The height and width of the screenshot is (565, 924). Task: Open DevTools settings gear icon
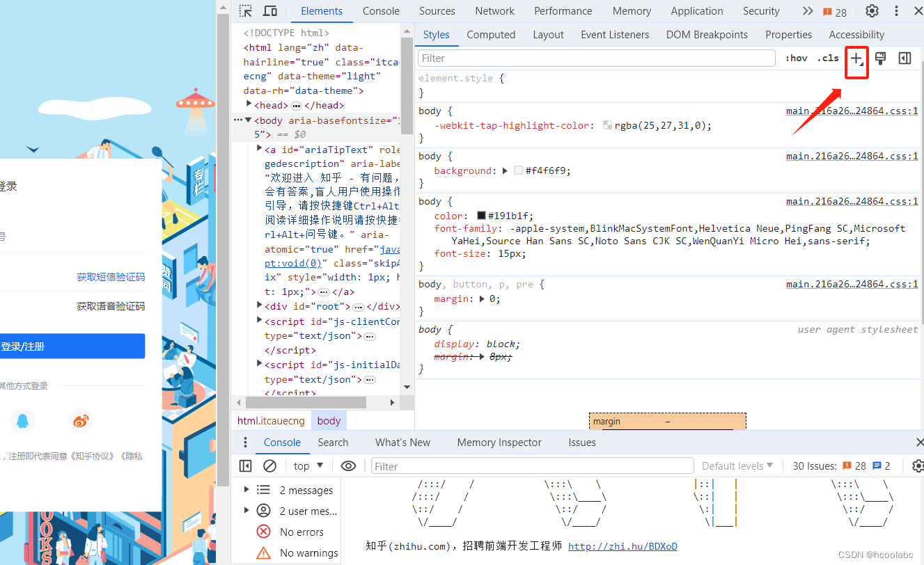point(872,11)
